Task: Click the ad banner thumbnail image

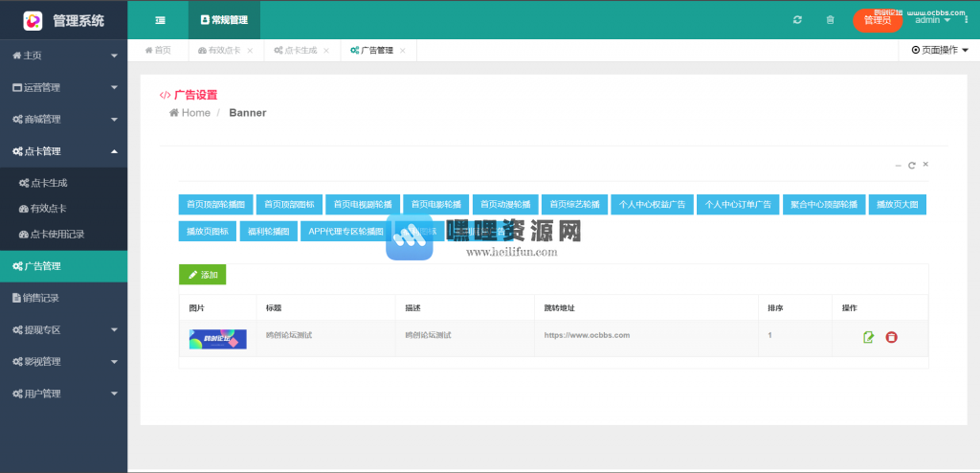Action: (x=217, y=339)
